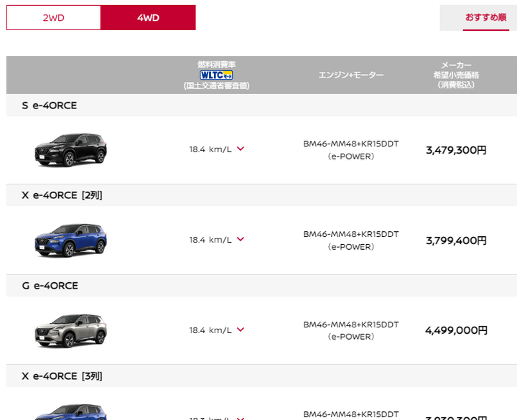This screenshot has height=420, width=517.
Task: Expand fuel details for G e-4ORCE
Action: pyautogui.click(x=241, y=330)
